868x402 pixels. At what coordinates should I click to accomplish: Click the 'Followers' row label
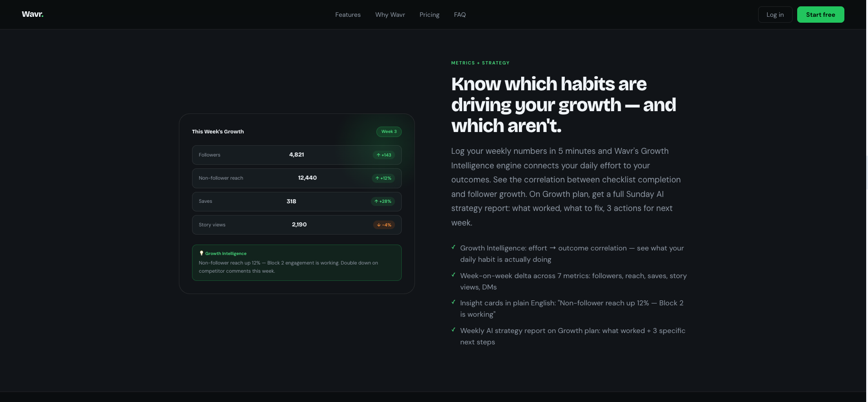pos(209,155)
